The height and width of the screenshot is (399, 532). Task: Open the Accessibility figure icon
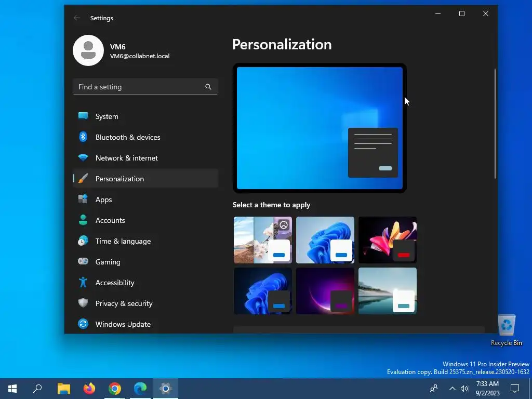[83, 282]
